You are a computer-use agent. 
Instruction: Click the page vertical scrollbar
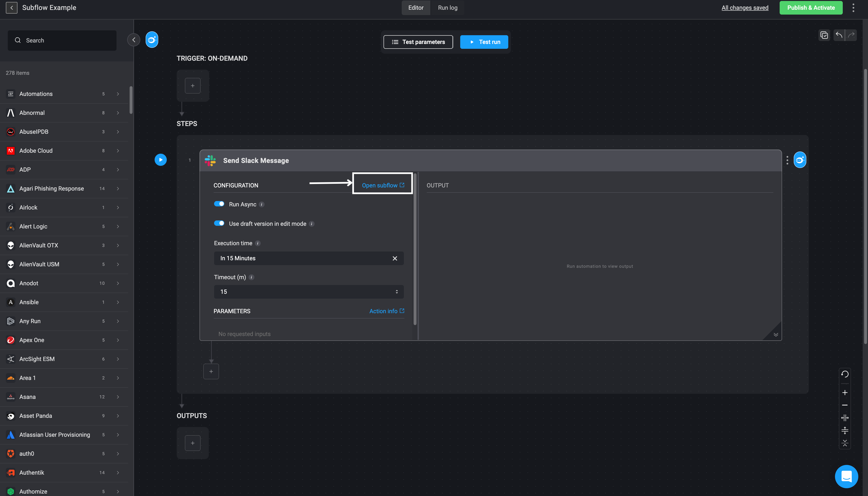(865, 206)
